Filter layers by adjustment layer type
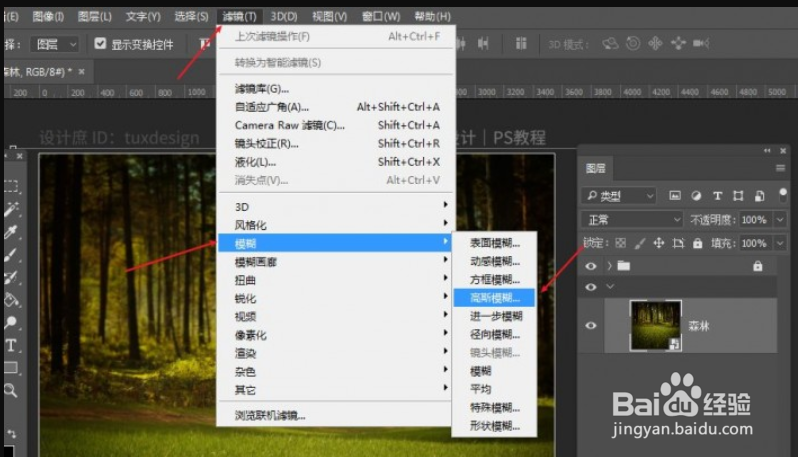This screenshot has height=457, width=798. [x=696, y=195]
